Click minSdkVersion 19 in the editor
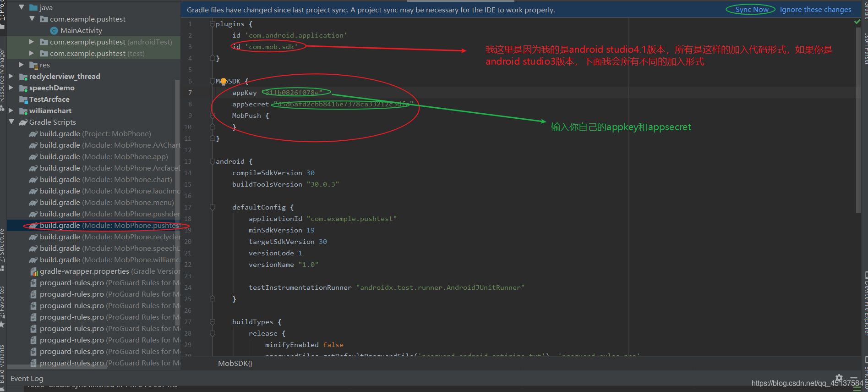This screenshot has width=868, height=392. pos(281,230)
